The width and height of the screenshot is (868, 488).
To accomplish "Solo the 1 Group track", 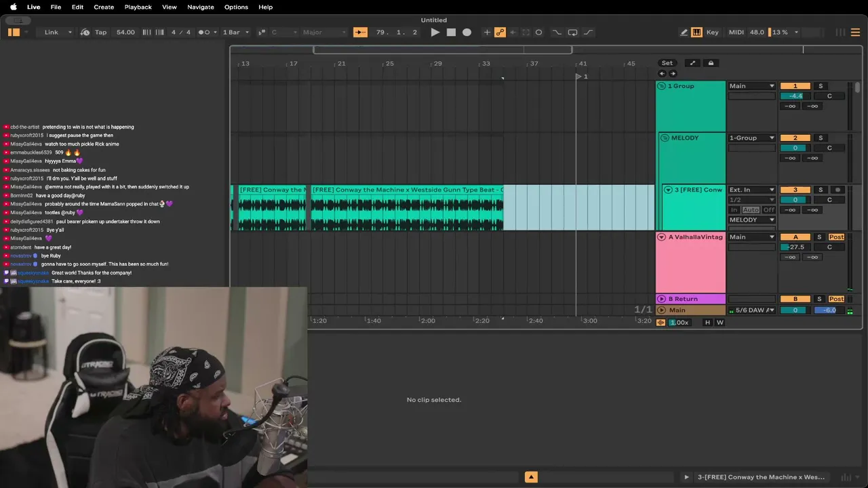I will click(x=821, y=86).
